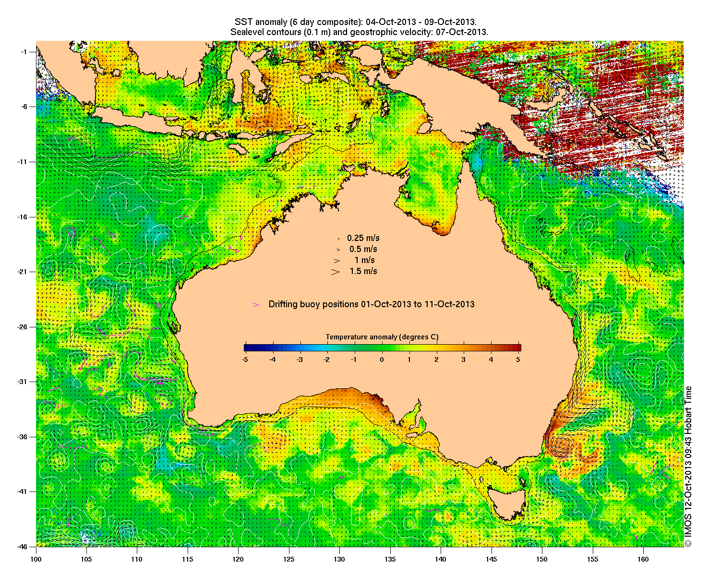Click latitude axis label -26
Screen dimensions: 720x588
click(x=23, y=327)
